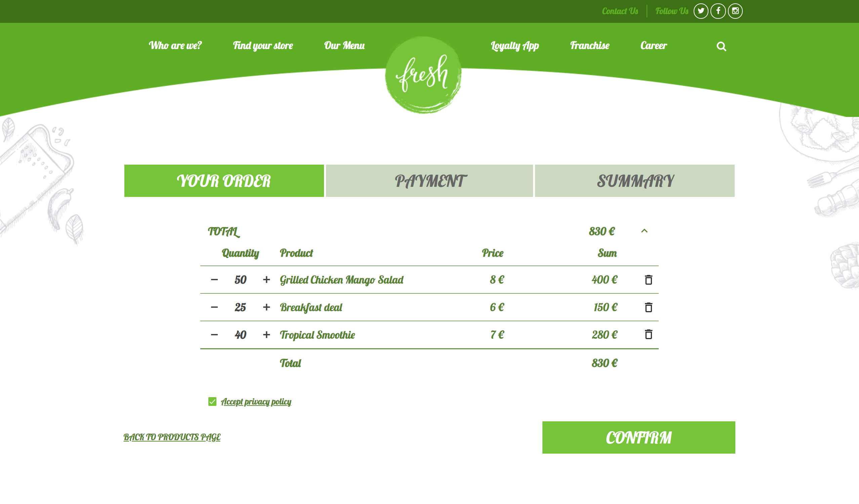This screenshot has height=504, width=859.
Task: Expand the order total summary chevron
Action: [644, 231]
